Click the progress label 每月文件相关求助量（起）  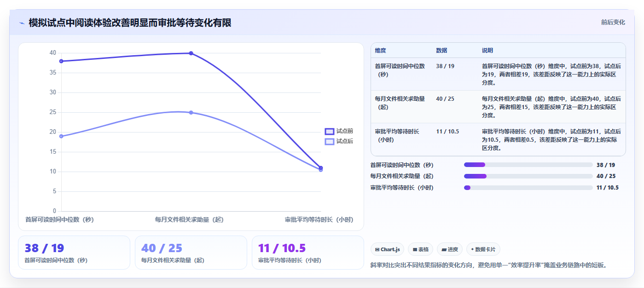click(x=402, y=176)
